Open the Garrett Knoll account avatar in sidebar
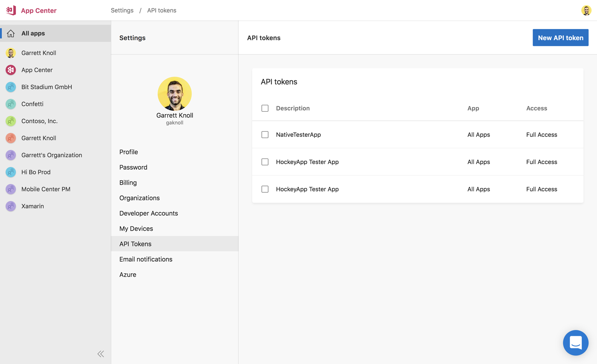 pos(10,53)
